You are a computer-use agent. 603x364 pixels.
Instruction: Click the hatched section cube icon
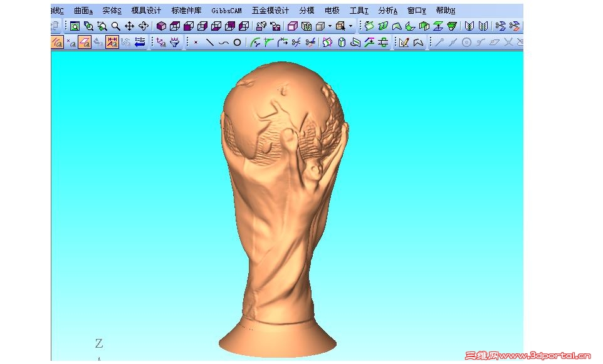pyautogui.click(x=307, y=26)
